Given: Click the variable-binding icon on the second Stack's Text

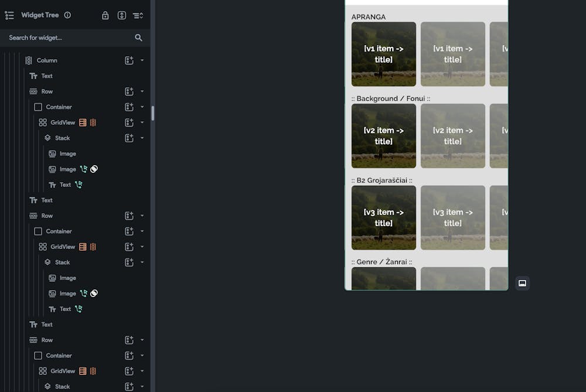Looking at the screenshot, I should [x=79, y=309].
